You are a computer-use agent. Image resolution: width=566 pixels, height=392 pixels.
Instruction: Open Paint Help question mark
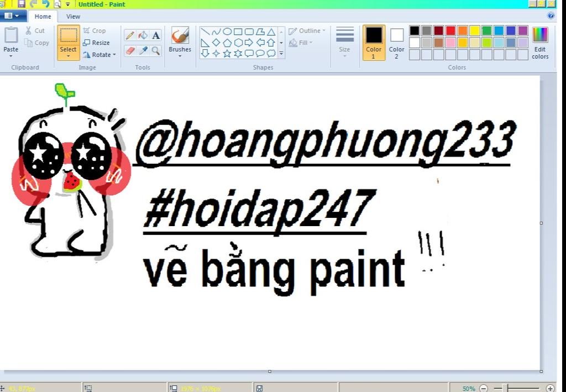pos(551,15)
